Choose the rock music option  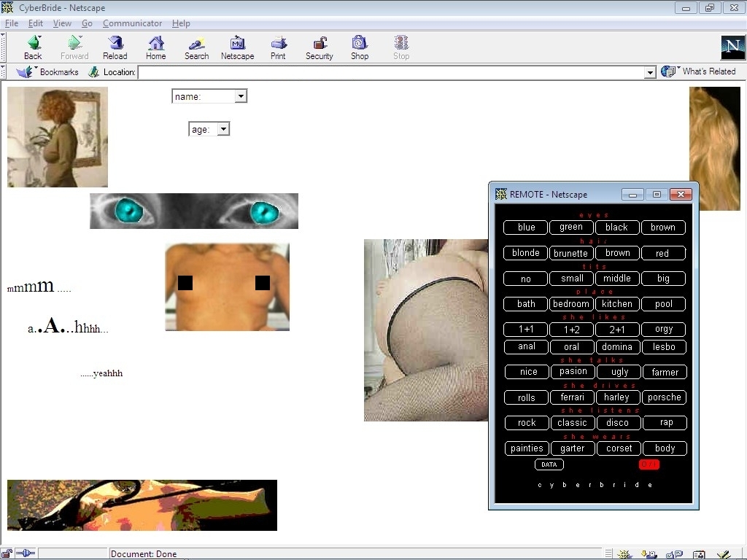click(527, 423)
